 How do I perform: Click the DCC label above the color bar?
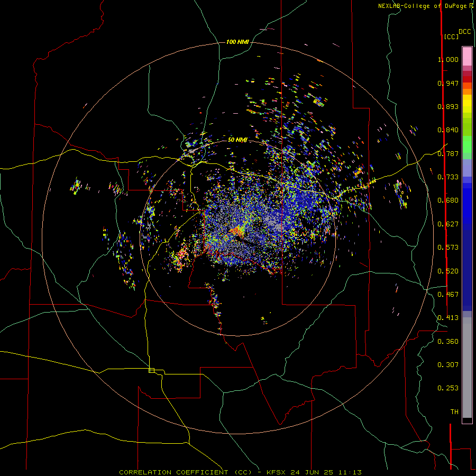[x=465, y=32]
